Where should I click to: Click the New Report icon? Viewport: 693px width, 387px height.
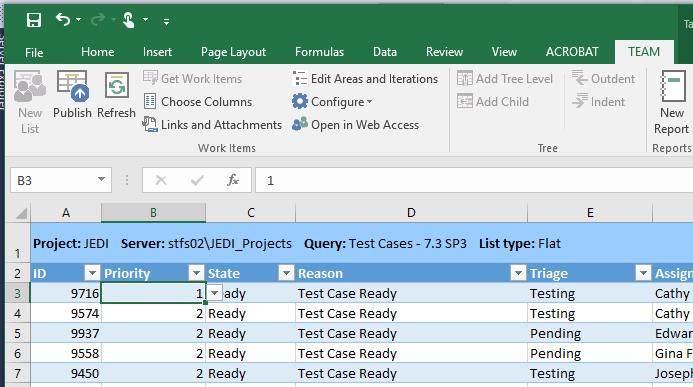coord(673,86)
